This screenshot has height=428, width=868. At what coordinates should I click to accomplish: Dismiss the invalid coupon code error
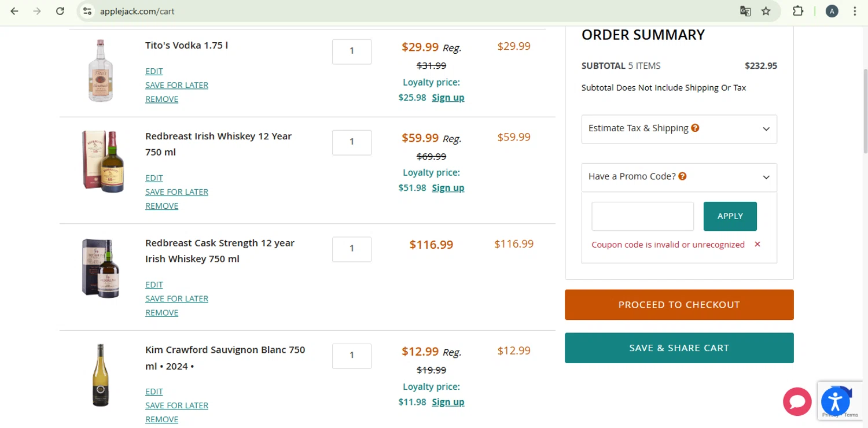pos(757,244)
